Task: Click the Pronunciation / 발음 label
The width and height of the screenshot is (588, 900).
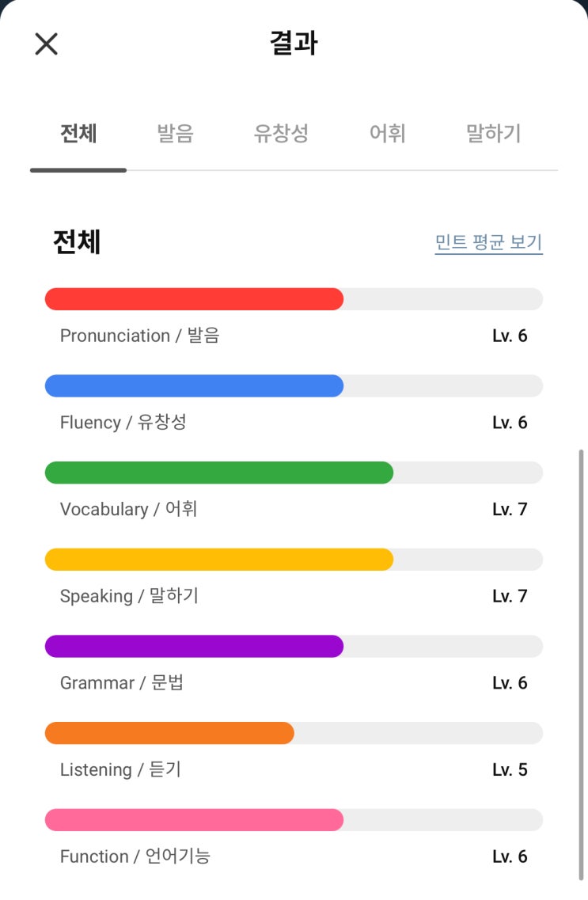Action: pyautogui.click(x=139, y=336)
